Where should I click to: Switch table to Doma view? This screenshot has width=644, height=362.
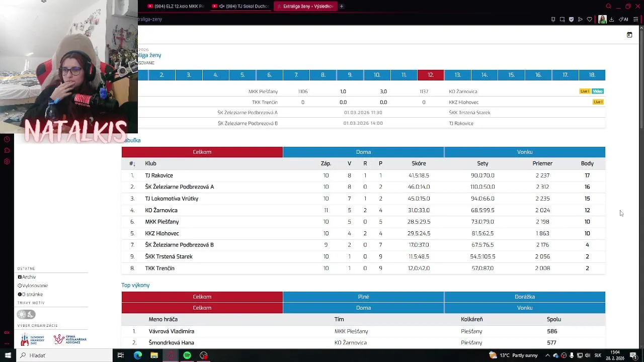(363, 152)
